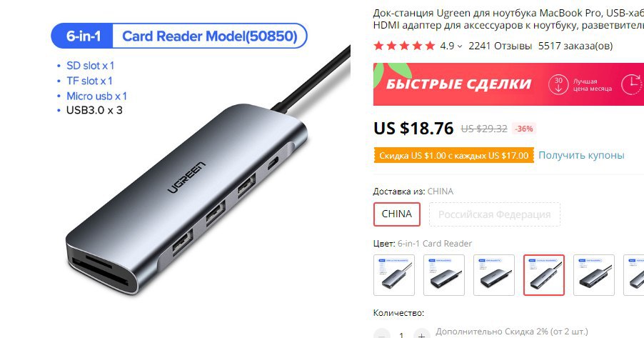Decrease quantity with the minus button
This screenshot has height=338, width=644.
[x=381, y=334]
